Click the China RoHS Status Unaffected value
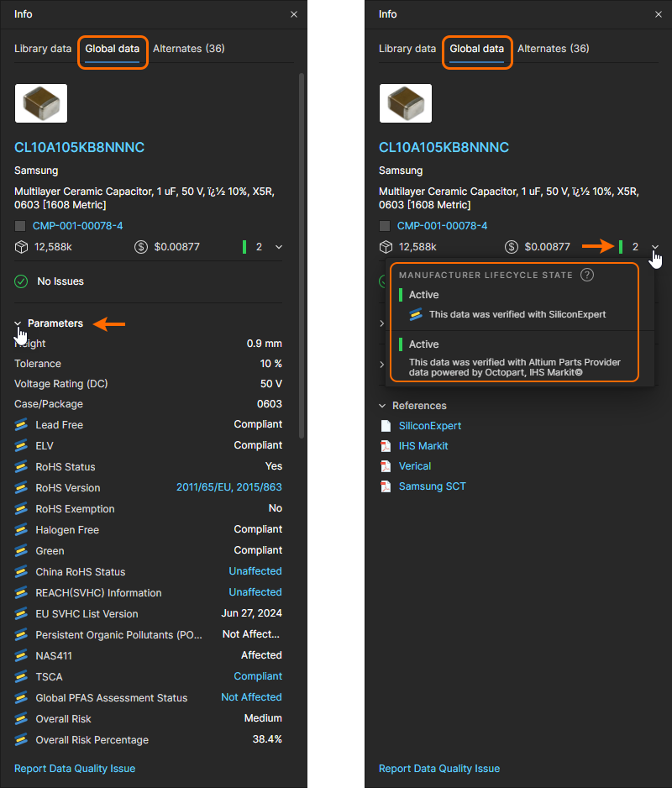The height and width of the screenshot is (788, 672). (255, 571)
